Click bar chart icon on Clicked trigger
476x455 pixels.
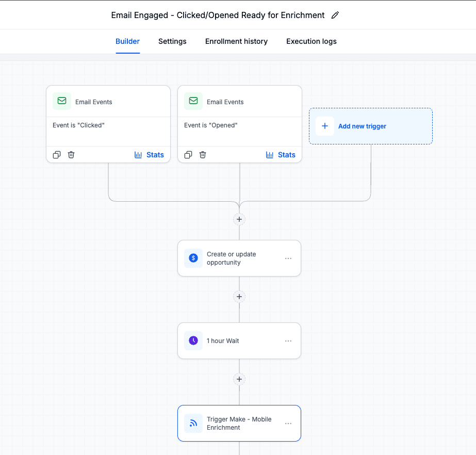coord(138,155)
